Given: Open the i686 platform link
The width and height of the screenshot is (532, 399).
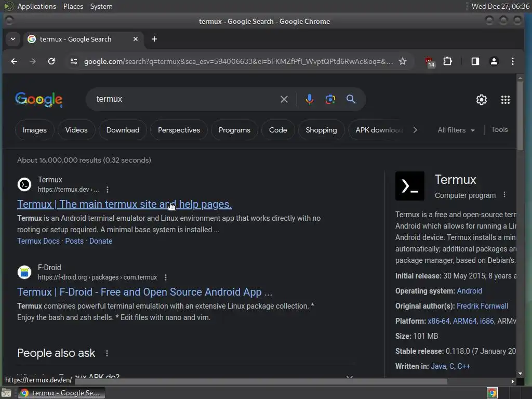Looking at the screenshot, I should (x=486, y=321).
